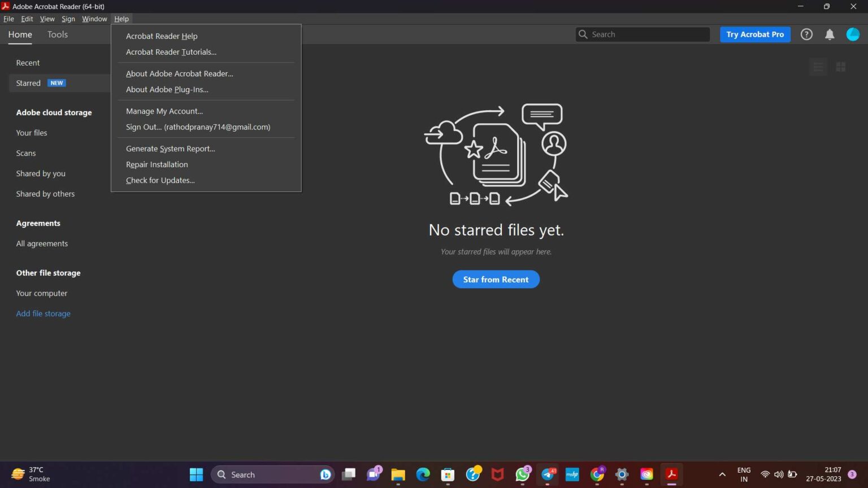Click Adobe Acrobat taskbar icon
Viewport: 868px width, 488px height.
coord(672,474)
